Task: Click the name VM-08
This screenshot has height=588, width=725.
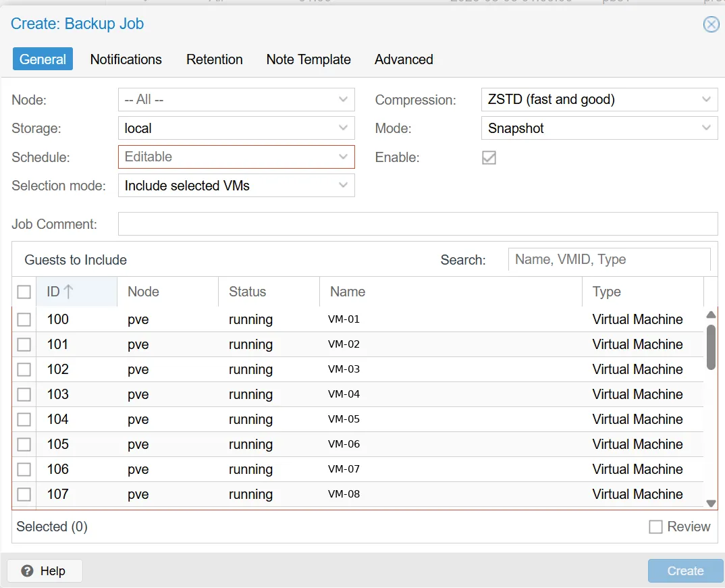Action: 344,493
